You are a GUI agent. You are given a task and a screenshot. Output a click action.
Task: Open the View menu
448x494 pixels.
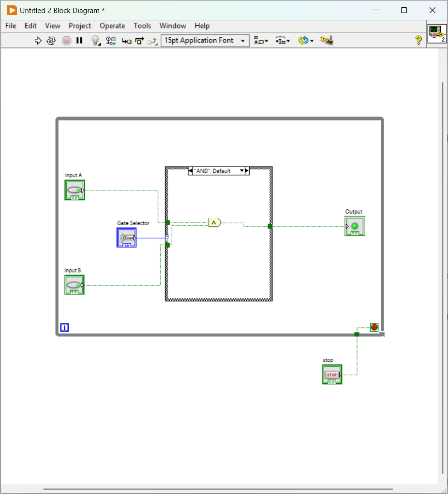[x=53, y=26]
